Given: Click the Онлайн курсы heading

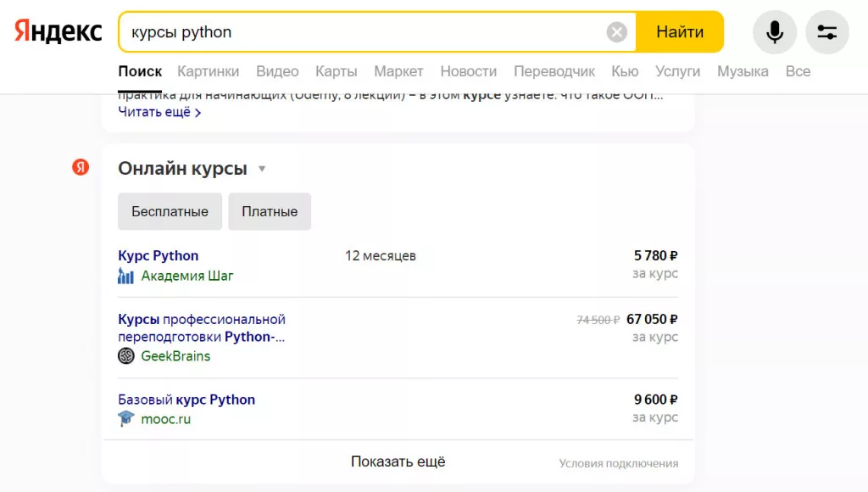Looking at the screenshot, I should click(183, 168).
